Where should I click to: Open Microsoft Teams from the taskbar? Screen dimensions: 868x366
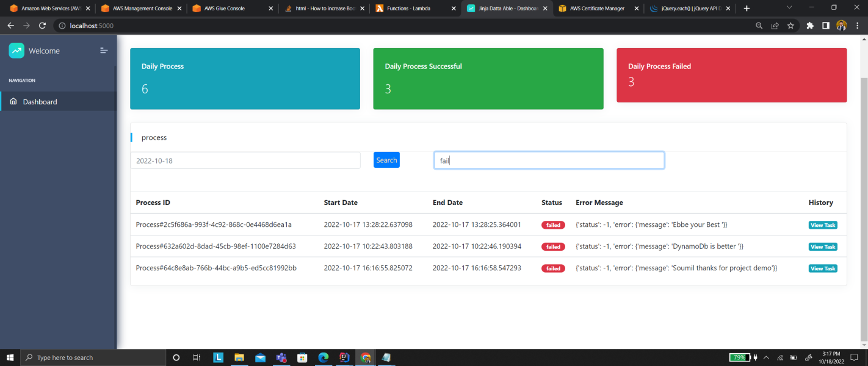pyautogui.click(x=281, y=357)
